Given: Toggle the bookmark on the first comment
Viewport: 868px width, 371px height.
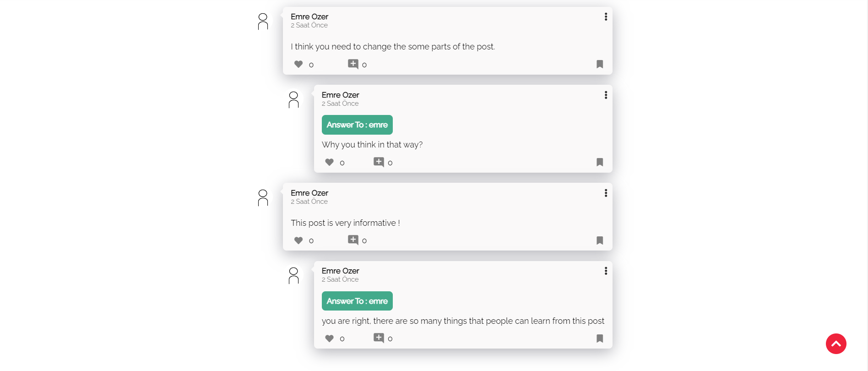Looking at the screenshot, I should coord(600,64).
